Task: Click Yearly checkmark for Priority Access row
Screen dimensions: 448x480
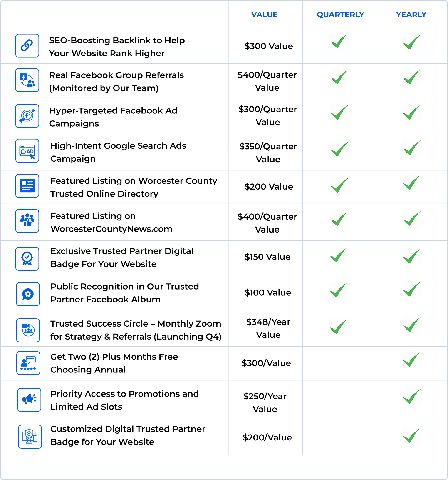Action: 412,397
